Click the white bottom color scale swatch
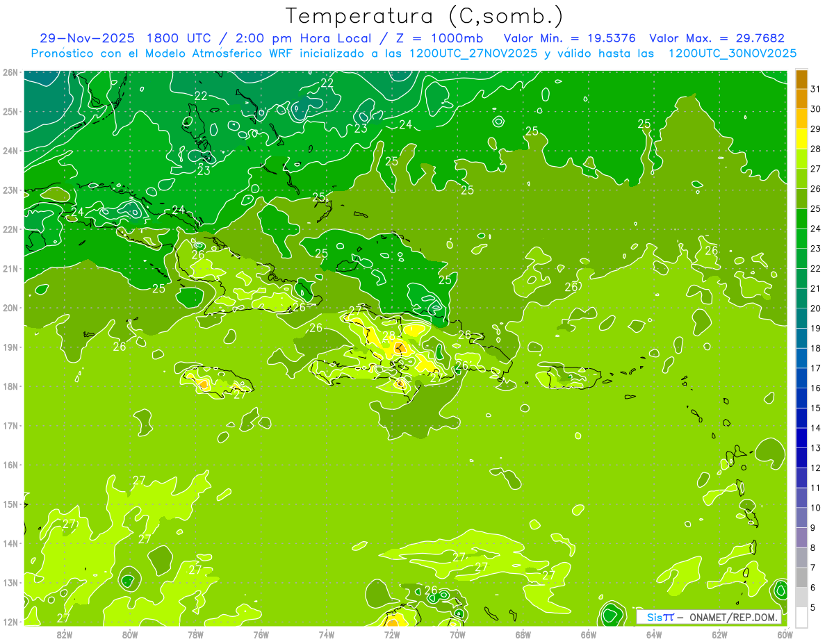 (801, 617)
